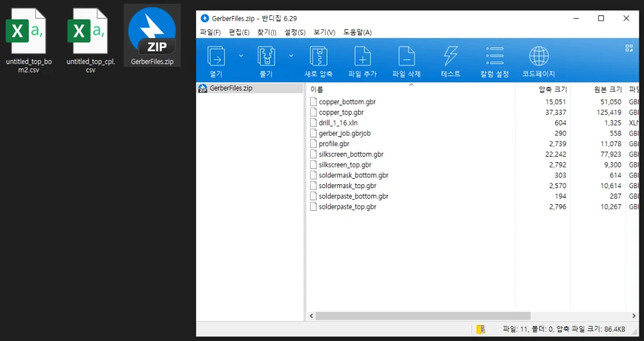Click the Code Page (코드페이지) globe icon
Screen dimensions: 644x341
pos(539,56)
